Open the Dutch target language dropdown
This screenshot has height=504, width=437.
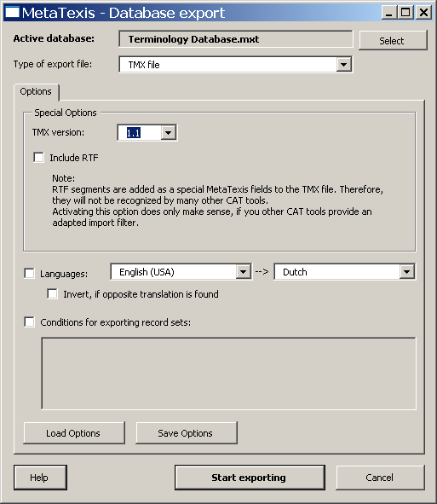click(x=407, y=272)
